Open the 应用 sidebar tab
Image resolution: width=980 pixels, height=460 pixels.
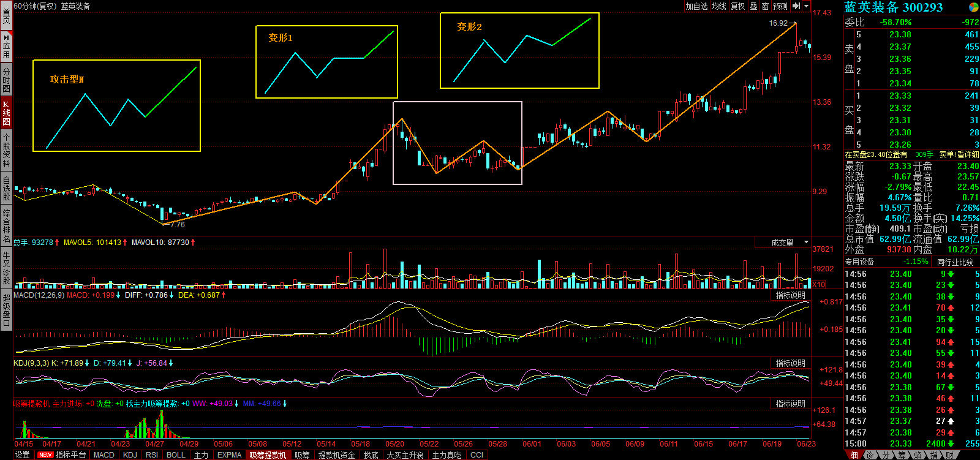tap(6, 47)
